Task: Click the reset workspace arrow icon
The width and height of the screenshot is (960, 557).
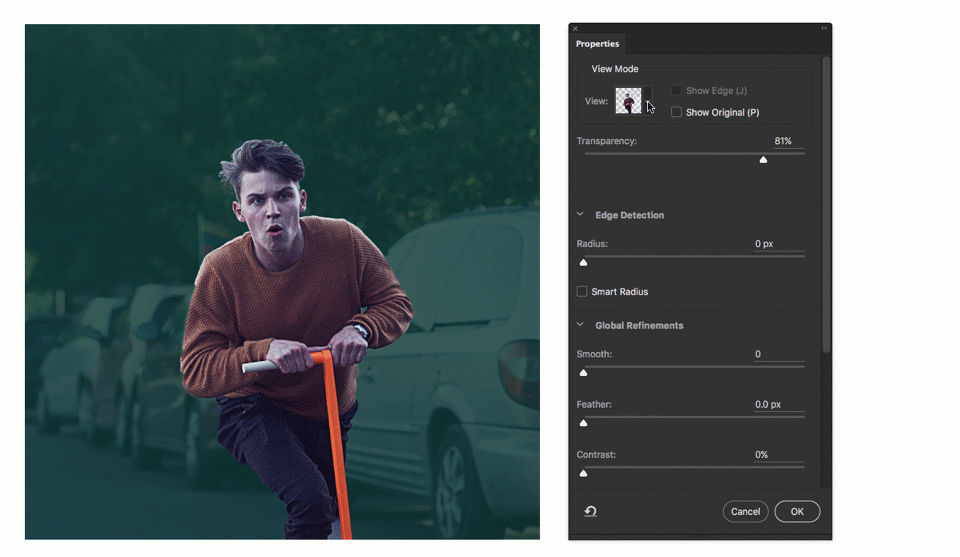Action: click(590, 511)
